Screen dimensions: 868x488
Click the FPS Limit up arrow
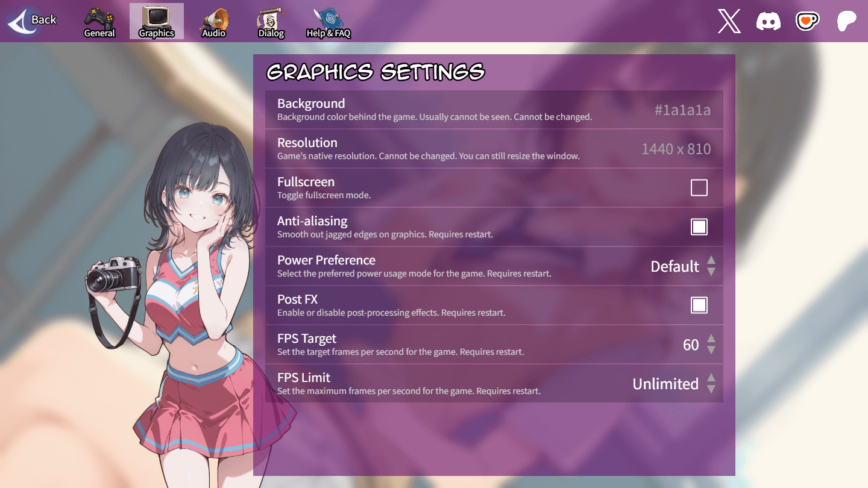(711, 378)
